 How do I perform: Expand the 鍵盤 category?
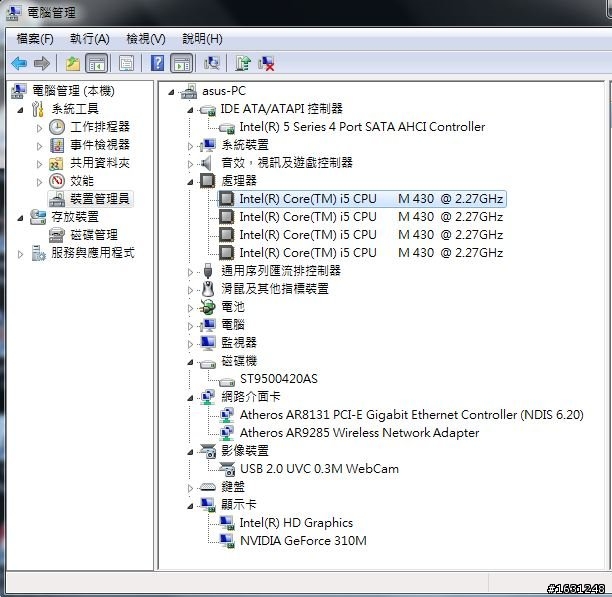click(x=190, y=488)
